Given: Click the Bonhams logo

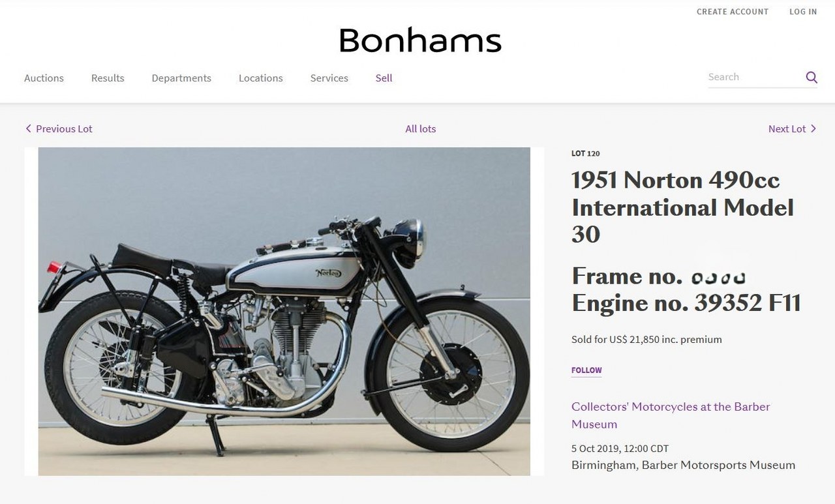Looking at the screenshot, I should tap(420, 40).
